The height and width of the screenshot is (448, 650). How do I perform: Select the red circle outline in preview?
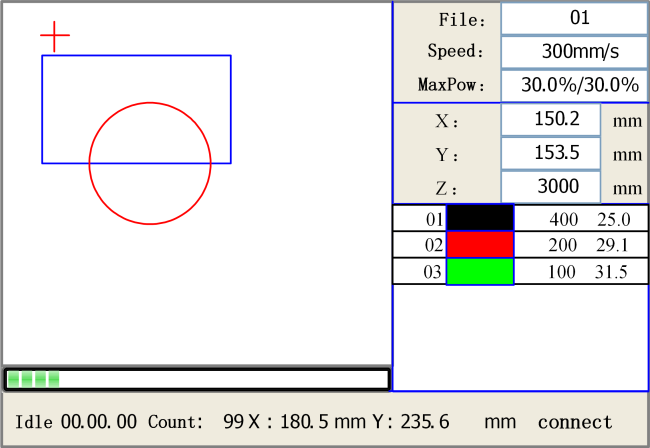(x=150, y=223)
